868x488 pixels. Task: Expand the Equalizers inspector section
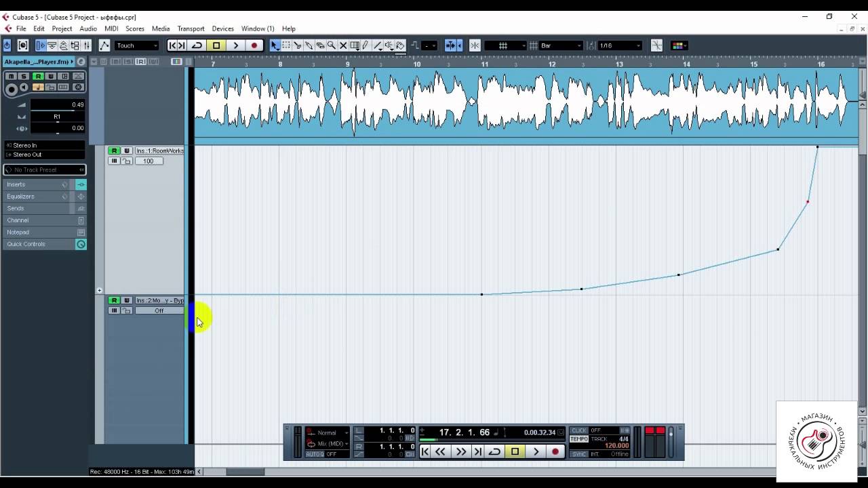(x=20, y=197)
